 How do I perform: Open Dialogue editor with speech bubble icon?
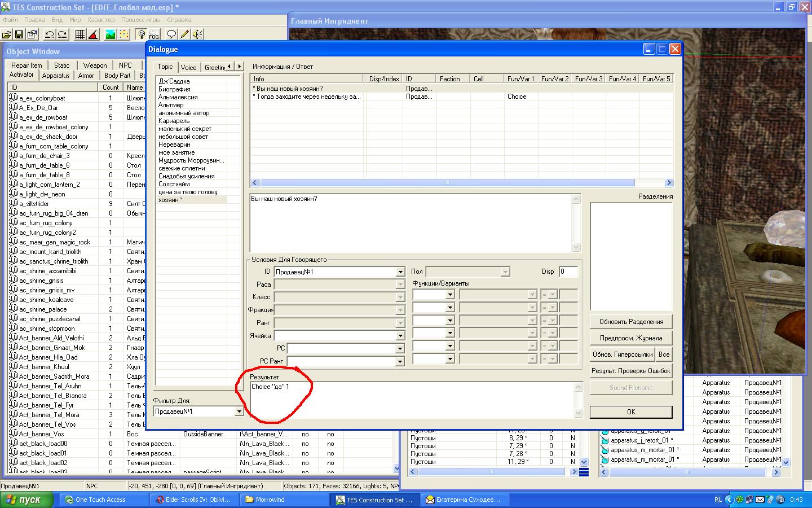pyautogui.click(x=171, y=34)
